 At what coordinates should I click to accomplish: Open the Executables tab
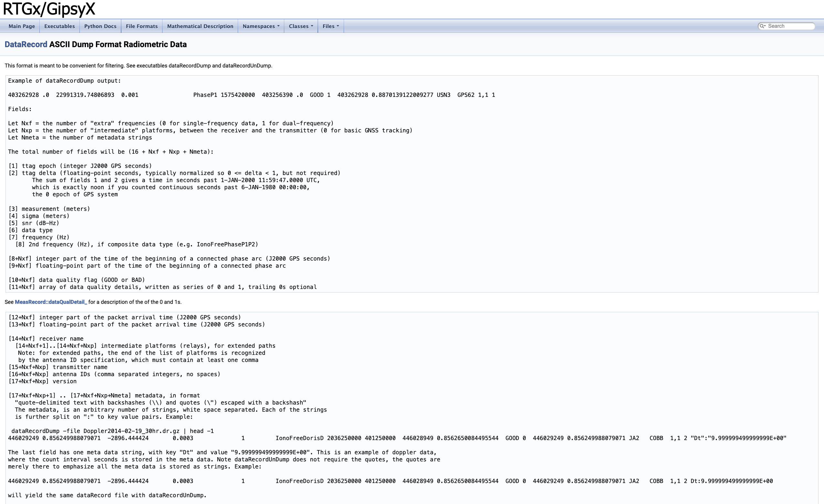click(59, 26)
